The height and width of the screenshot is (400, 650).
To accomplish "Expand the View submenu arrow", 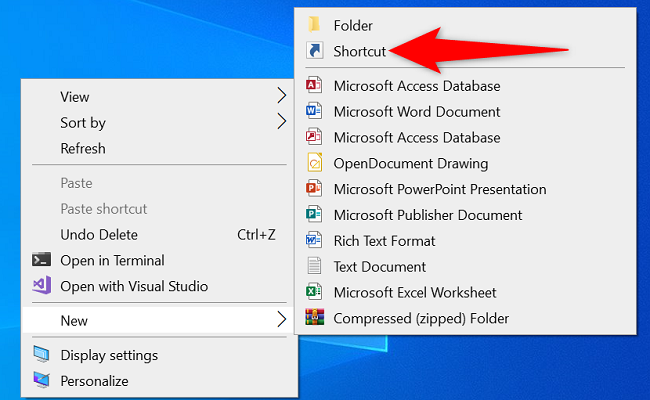I will [282, 96].
